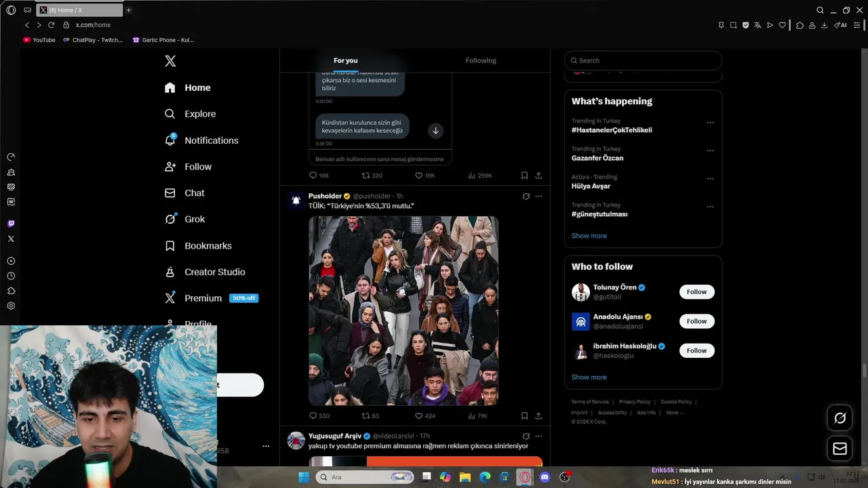868x488 pixels.
Task: Follow İbrahim Haskoloğlu
Action: 696,350
